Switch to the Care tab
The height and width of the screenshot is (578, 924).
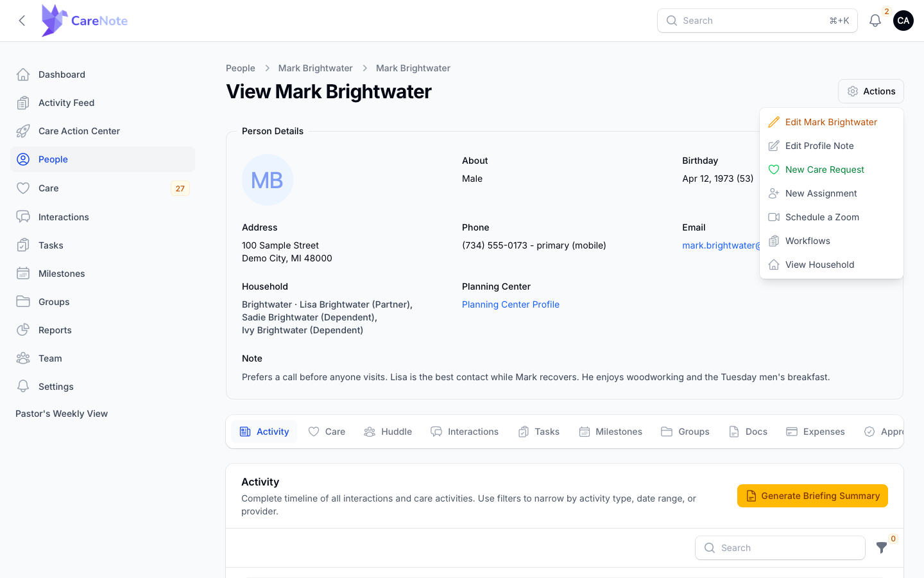pos(327,432)
